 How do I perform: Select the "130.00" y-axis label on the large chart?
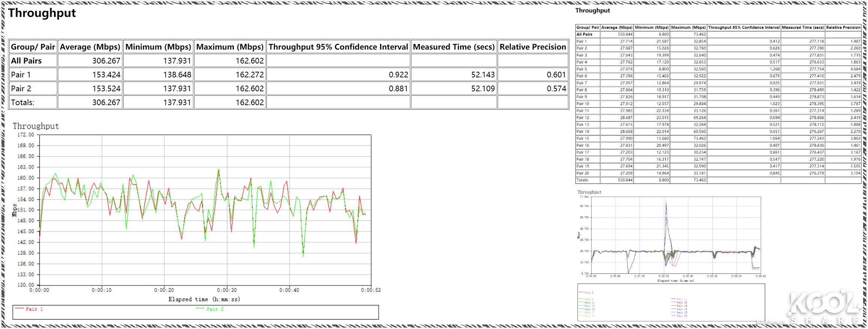pos(26,285)
